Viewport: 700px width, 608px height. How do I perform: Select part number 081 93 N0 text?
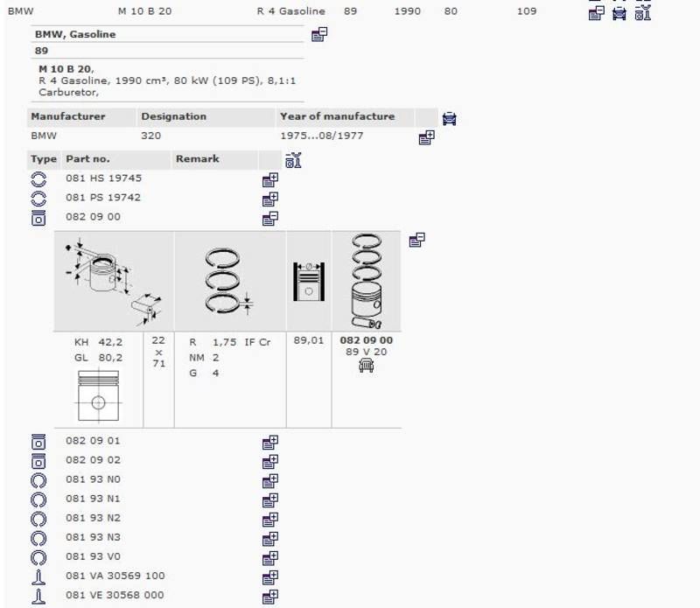coord(93,479)
